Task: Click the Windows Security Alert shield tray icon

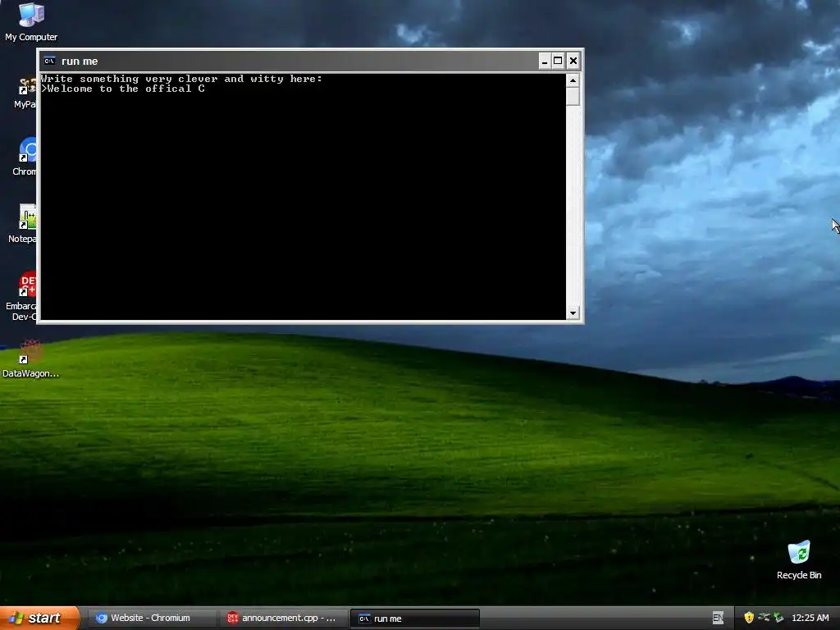Action: (x=749, y=618)
